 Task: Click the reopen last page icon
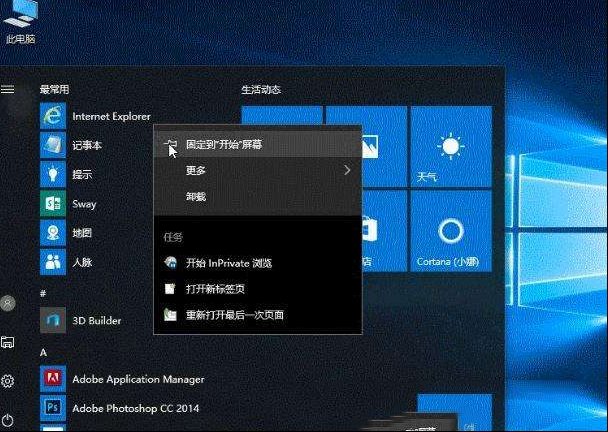click(170, 314)
